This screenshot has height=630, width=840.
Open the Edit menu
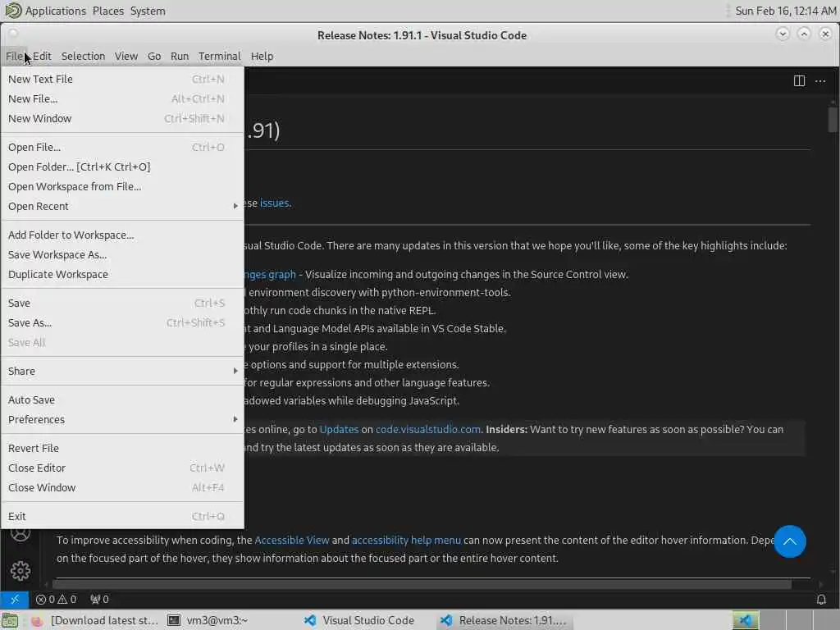tap(42, 57)
